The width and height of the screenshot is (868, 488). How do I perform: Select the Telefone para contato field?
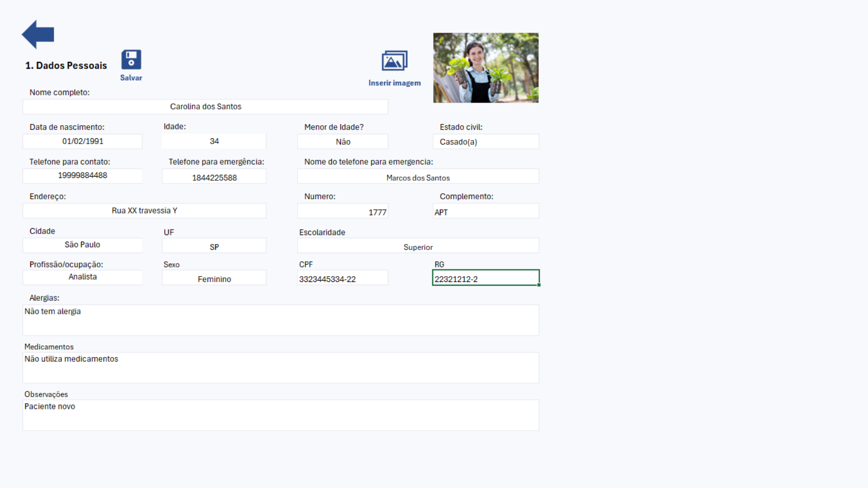tap(82, 176)
